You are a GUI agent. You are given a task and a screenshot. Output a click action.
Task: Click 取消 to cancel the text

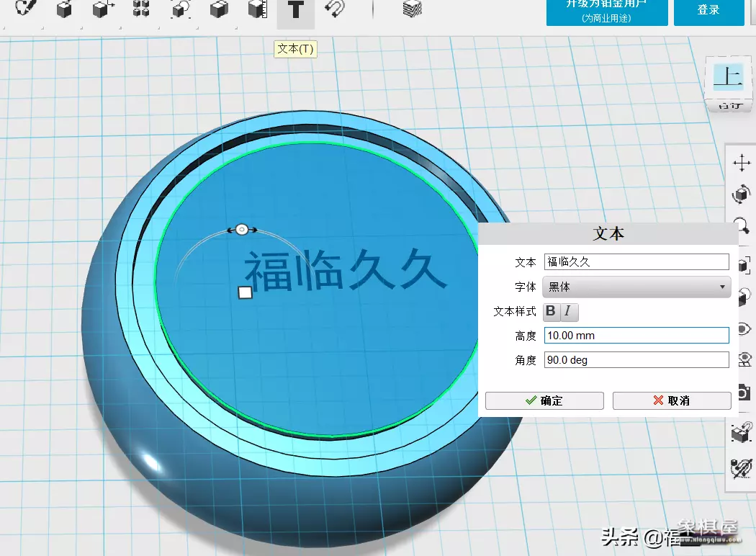tap(671, 400)
